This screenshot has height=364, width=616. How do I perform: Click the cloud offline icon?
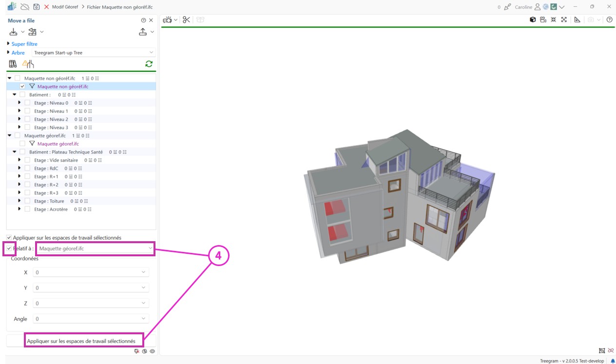pos(24,7)
